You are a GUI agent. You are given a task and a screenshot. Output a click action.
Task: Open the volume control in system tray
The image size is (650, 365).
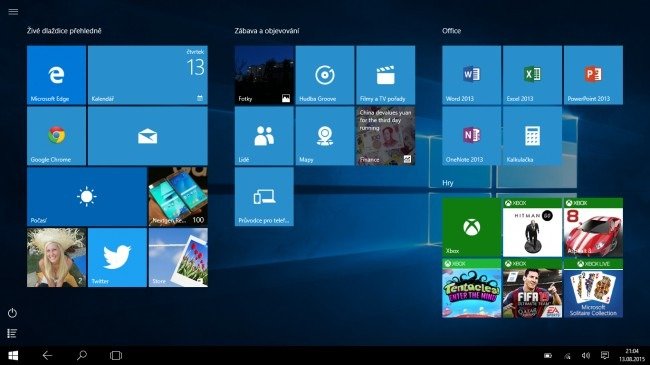[x=586, y=355]
